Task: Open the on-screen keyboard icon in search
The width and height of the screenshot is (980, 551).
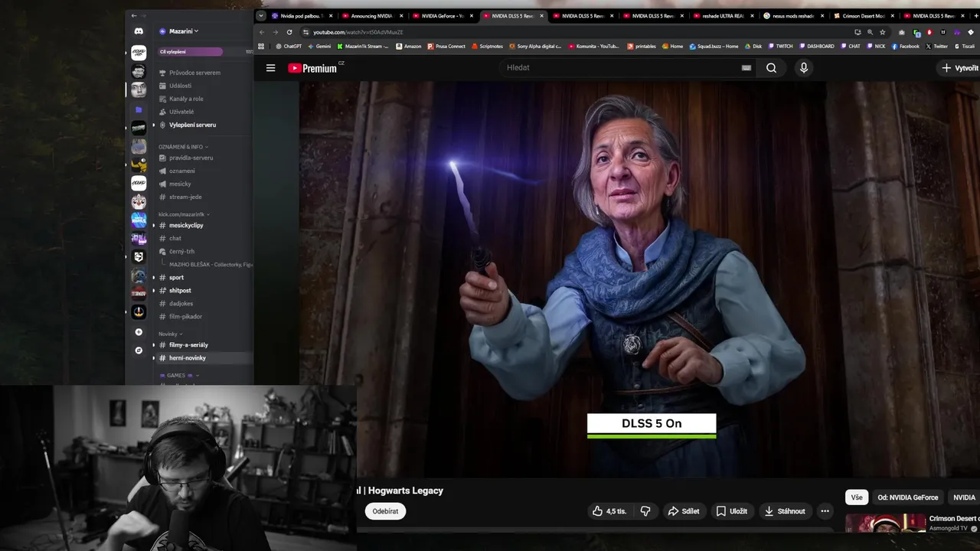Action: pos(746,68)
